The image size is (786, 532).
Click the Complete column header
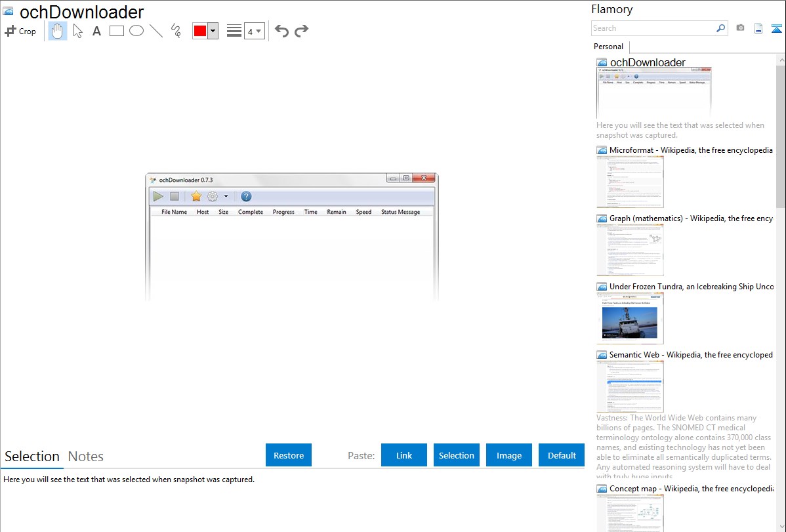[251, 212]
